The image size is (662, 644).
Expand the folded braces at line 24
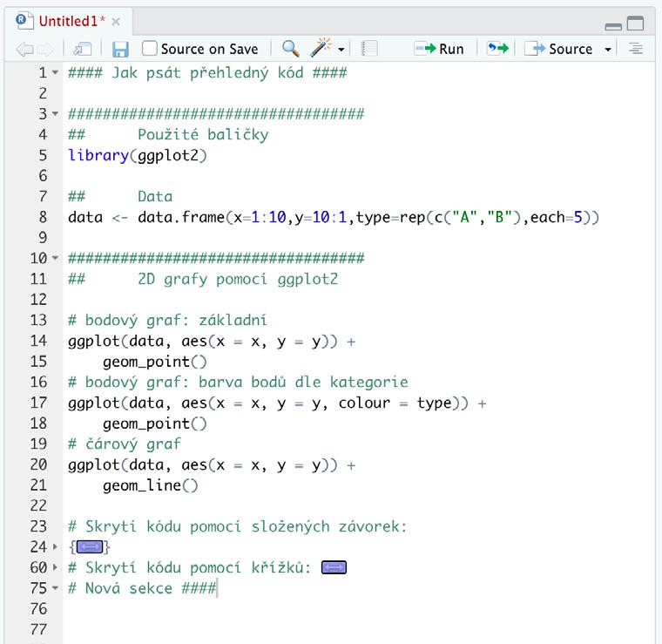pyautogui.click(x=55, y=547)
